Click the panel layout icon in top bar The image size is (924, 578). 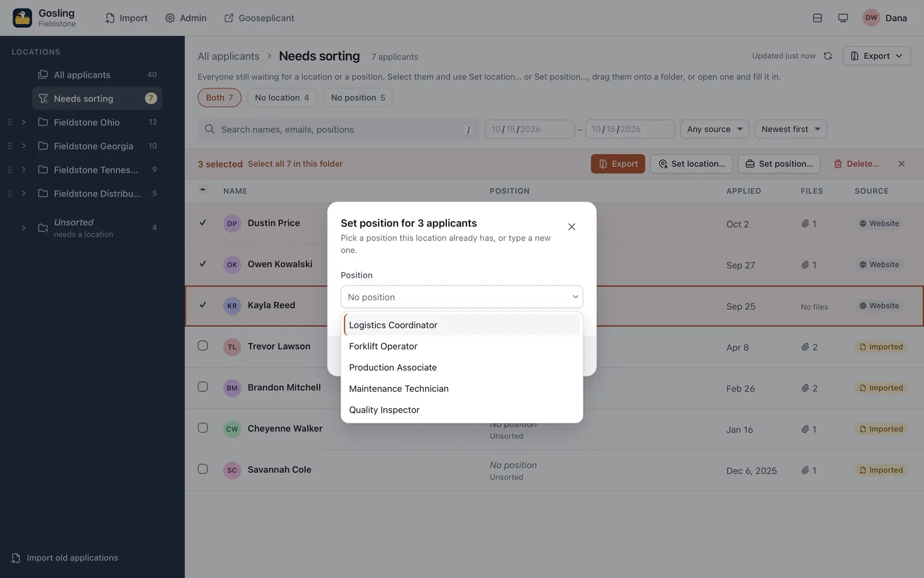tap(817, 18)
